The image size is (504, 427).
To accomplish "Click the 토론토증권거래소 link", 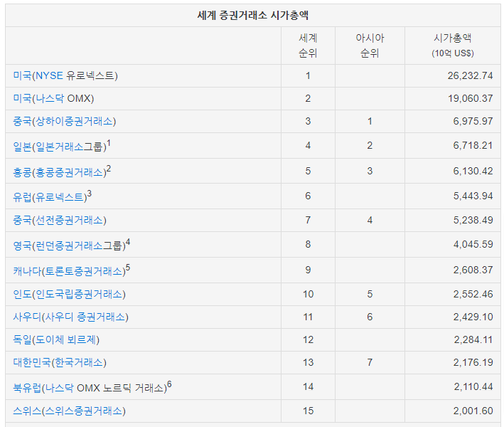I will click(x=83, y=271).
